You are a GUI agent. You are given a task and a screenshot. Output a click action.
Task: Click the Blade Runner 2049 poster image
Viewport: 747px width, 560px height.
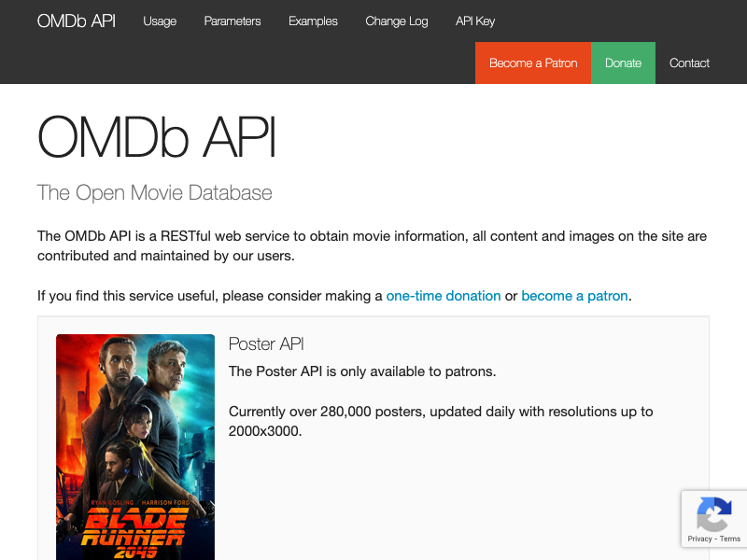tap(135, 447)
